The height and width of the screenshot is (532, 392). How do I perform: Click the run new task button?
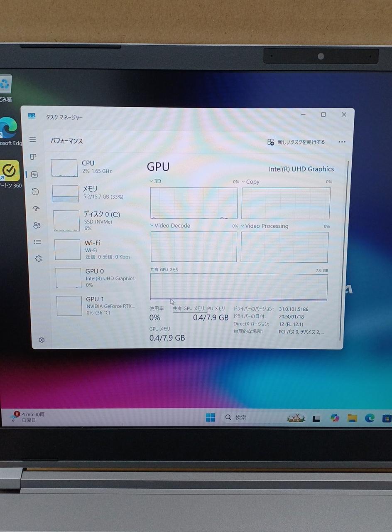coord(296,142)
